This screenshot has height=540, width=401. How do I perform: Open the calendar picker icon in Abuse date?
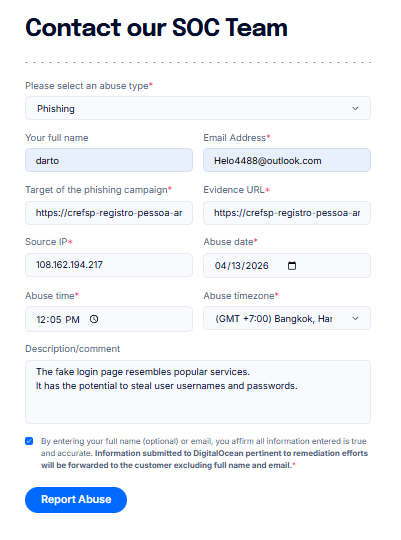(292, 266)
